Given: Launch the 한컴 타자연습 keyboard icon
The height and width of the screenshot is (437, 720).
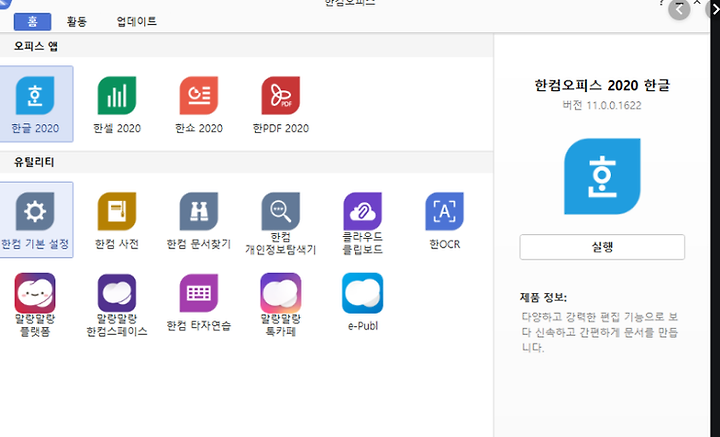Looking at the screenshot, I should (198, 293).
